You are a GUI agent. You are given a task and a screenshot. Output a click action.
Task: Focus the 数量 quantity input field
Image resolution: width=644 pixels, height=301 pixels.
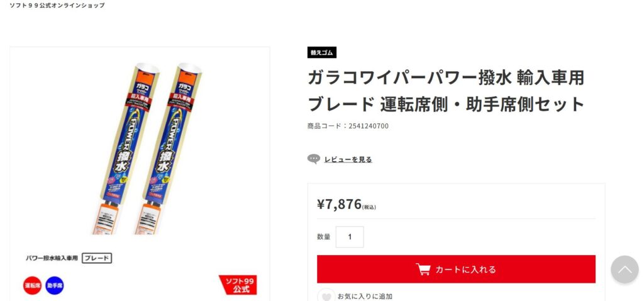point(350,237)
